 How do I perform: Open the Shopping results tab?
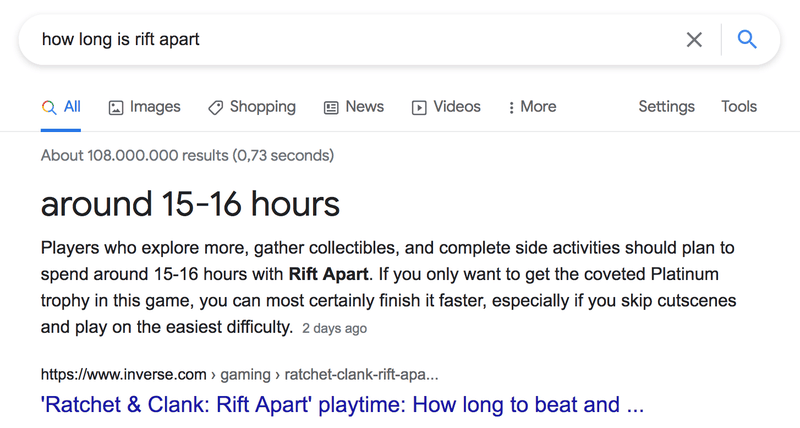coord(262,107)
